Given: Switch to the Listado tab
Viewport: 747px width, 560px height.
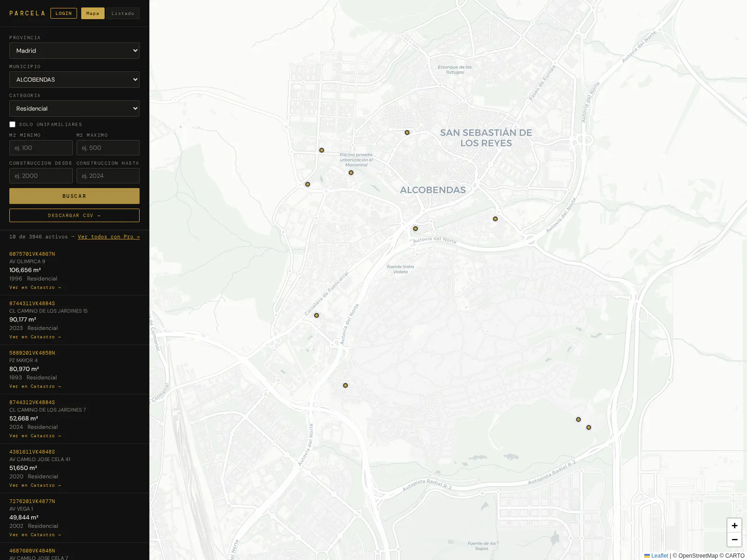Looking at the screenshot, I should pos(123,13).
